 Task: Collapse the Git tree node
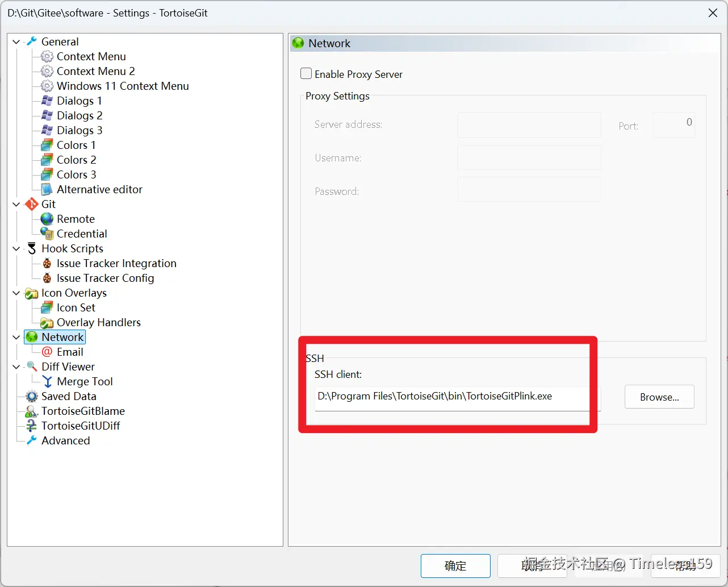pyautogui.click(x=16, y=205)
